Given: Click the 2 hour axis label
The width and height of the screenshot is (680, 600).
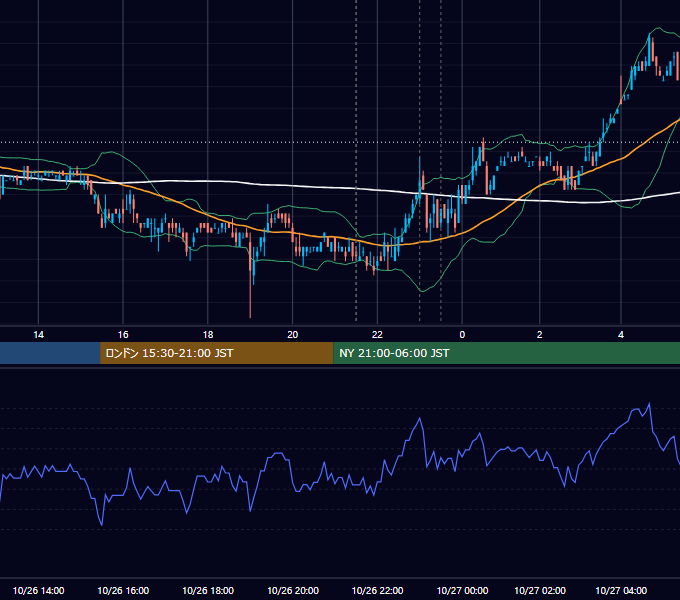Looking at the screenshot, I should [539, 334].
